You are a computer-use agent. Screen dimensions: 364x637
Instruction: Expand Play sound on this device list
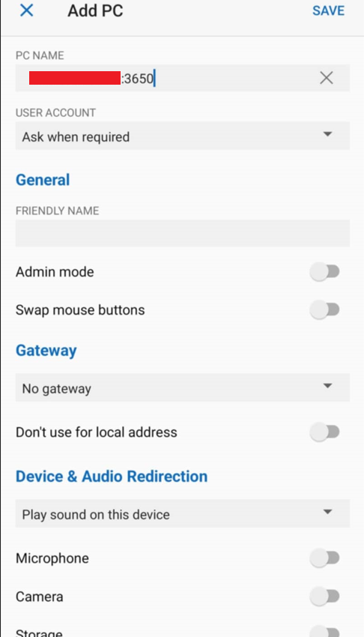click(x=183, y=513)
